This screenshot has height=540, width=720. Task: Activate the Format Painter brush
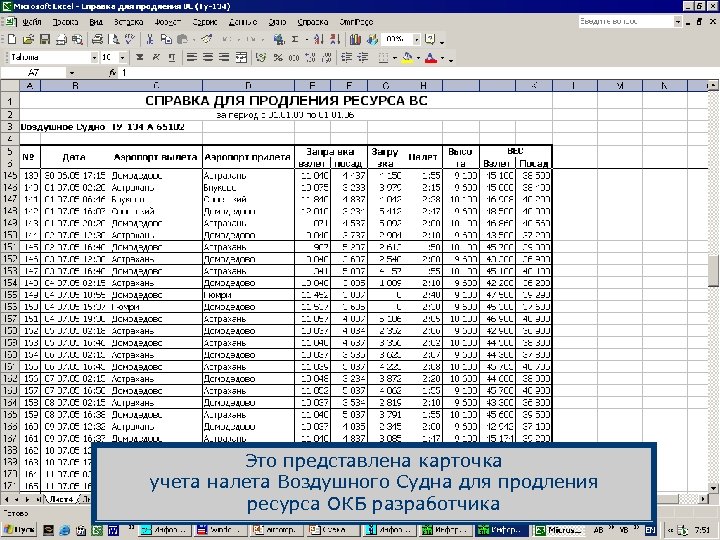207,39
